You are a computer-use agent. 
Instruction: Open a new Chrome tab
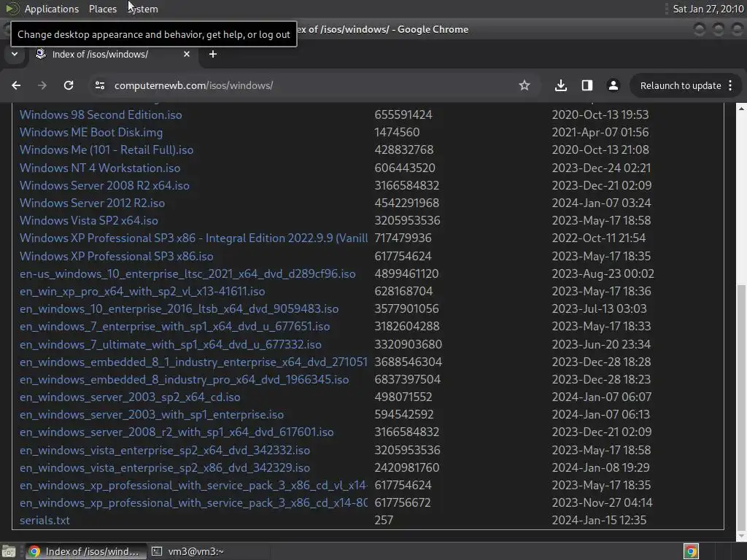(213, 54)
